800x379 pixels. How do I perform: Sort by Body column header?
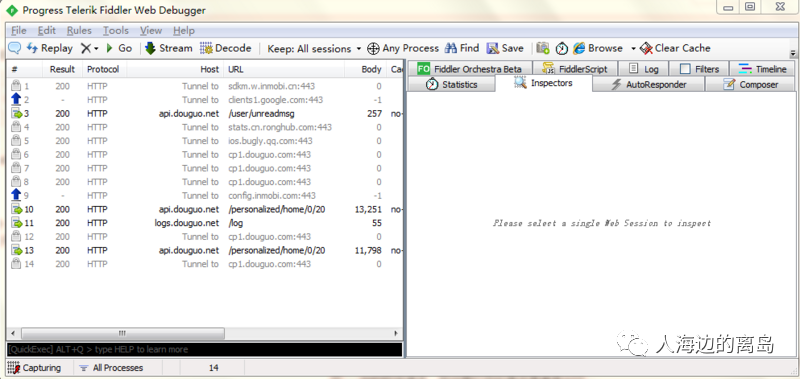[x=366, y=69]
